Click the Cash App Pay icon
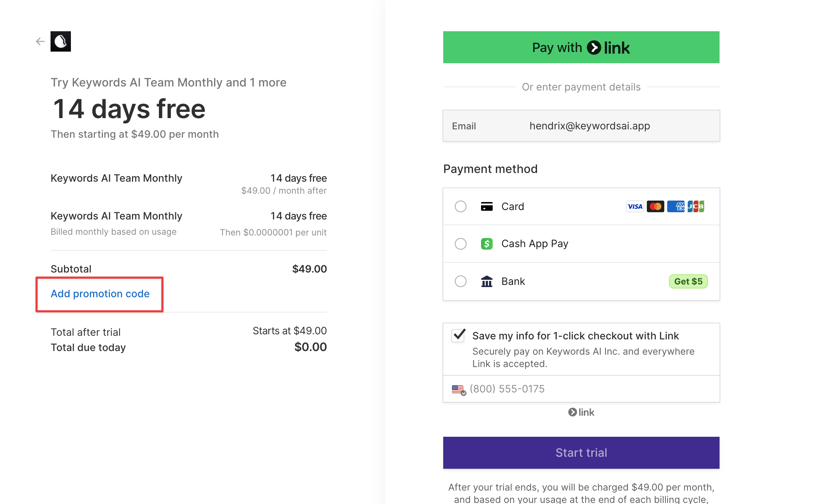The image size is (821, 504). click(486, 243)
